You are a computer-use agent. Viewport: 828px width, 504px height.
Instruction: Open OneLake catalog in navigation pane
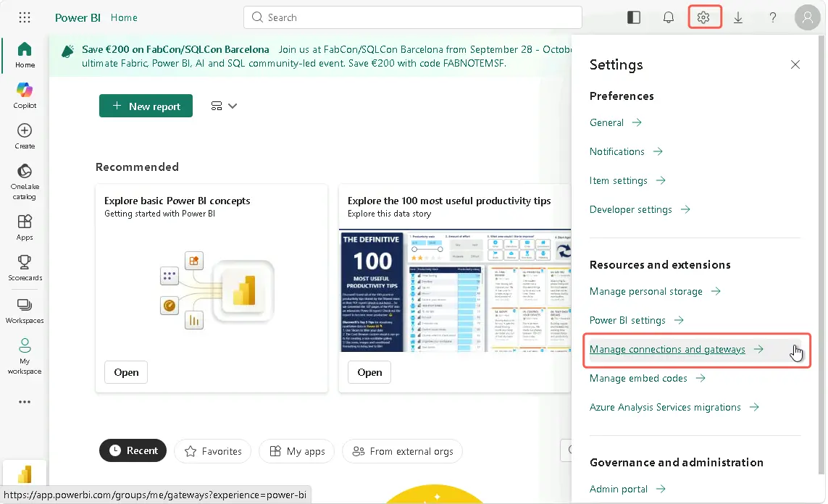click(25, 182)
